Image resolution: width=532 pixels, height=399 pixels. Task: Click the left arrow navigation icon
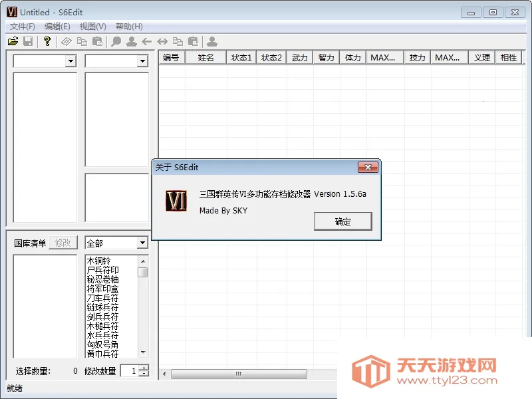[x=147, y=41]
